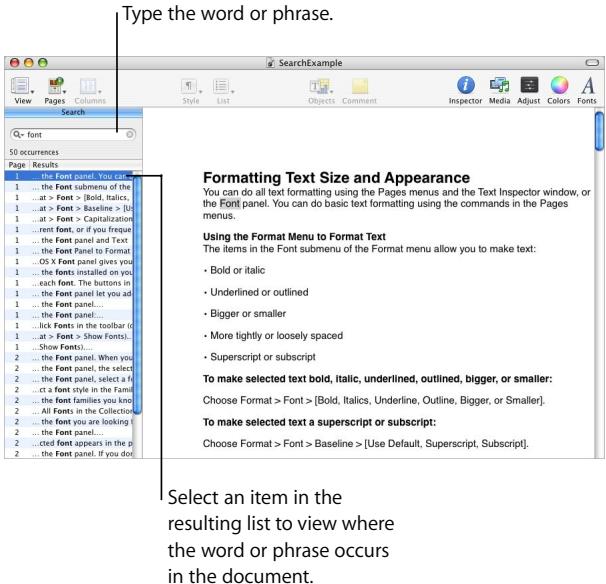The height and width of the screenshot is (584, 606).
Task: Click the search results list scrollbar
Action: tap(137, 294)
